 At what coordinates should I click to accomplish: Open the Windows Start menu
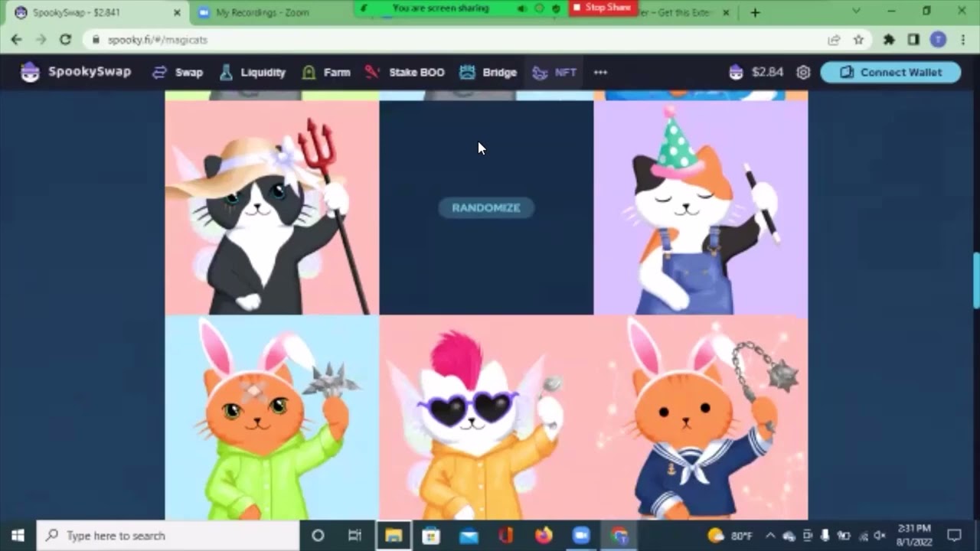pyautogui.click(x=18, y=536)
